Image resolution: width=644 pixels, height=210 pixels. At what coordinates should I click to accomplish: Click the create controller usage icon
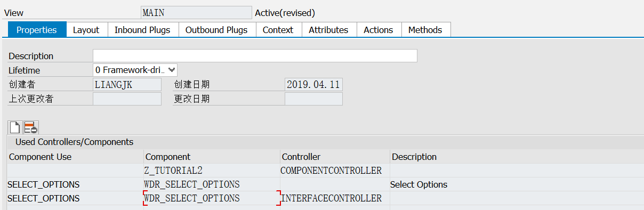[x=15, y=127]
